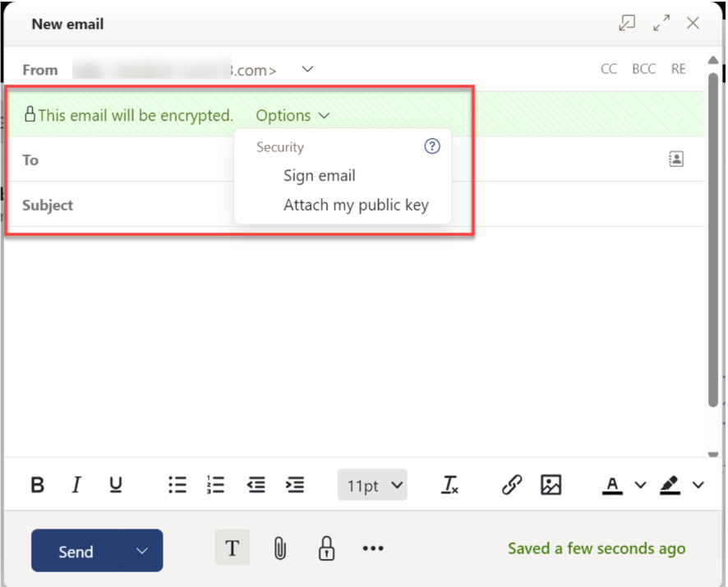
Task: Insert an image into the email
Action: (x=551, y=485)
